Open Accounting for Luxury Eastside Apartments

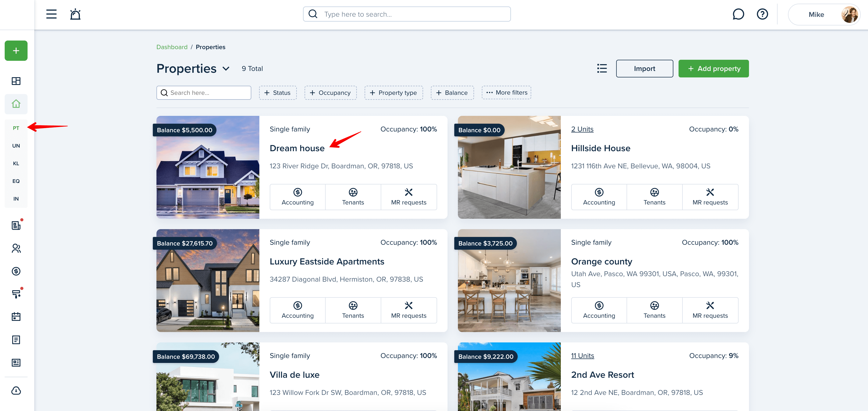coord(298,310)
